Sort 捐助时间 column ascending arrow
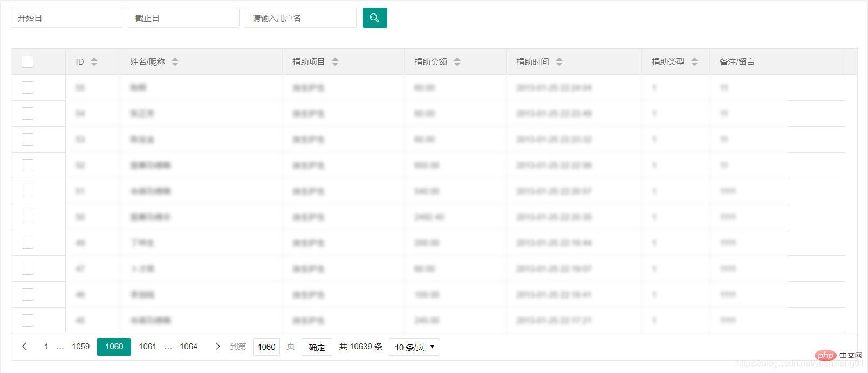The height and width of the screenshot is (373, 868). (559, 59)
